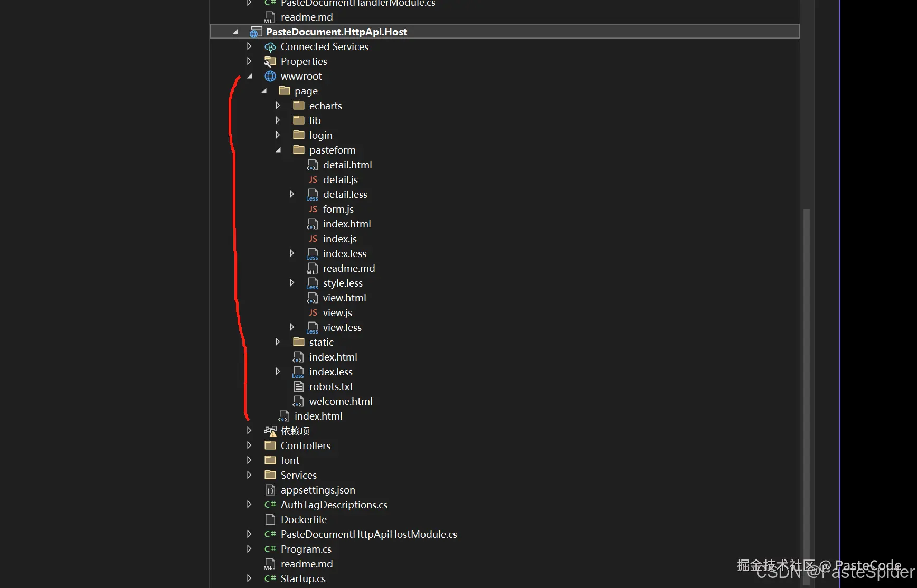This screenshot has width=917, height=588.
Task: Expand the view.less nested files
Action: click(292, 327)
